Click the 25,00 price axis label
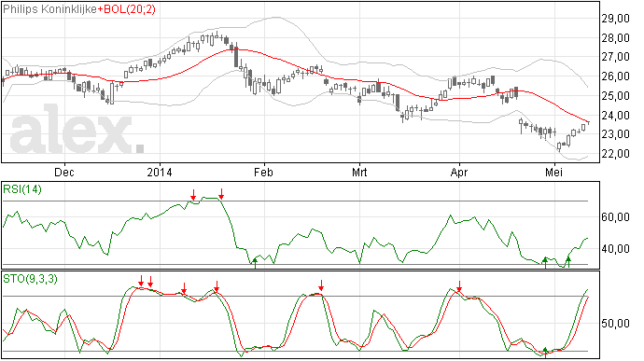Screen dimensions: 644x361 [615, 96]
